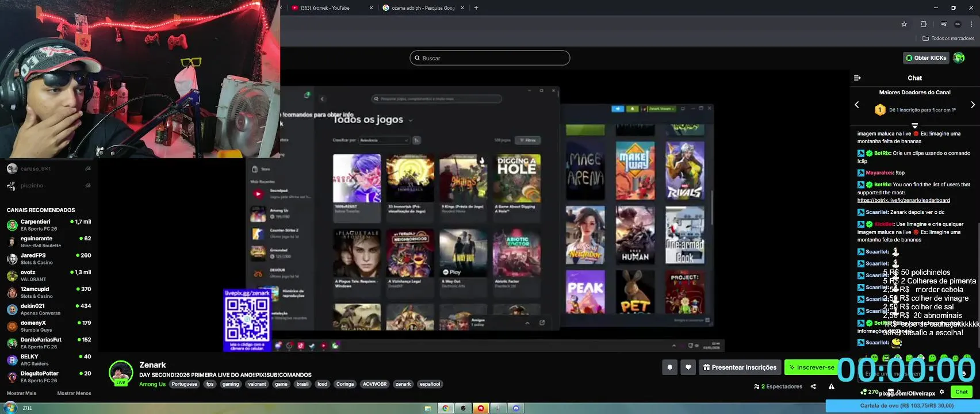Focus the Buscar search field
Image resolution: width=980 pixels, height=414 pixels.
[x=489, y=58]
